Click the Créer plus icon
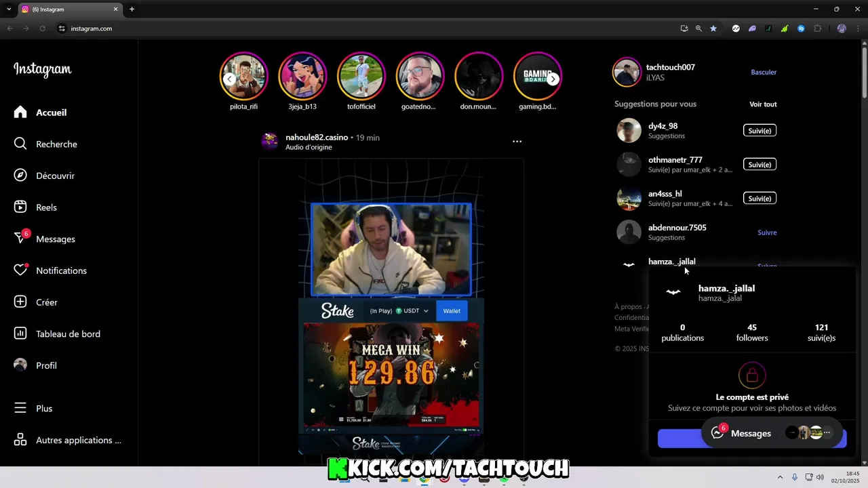The width and height of the screenshot is (868, 488). click(20, 302)
